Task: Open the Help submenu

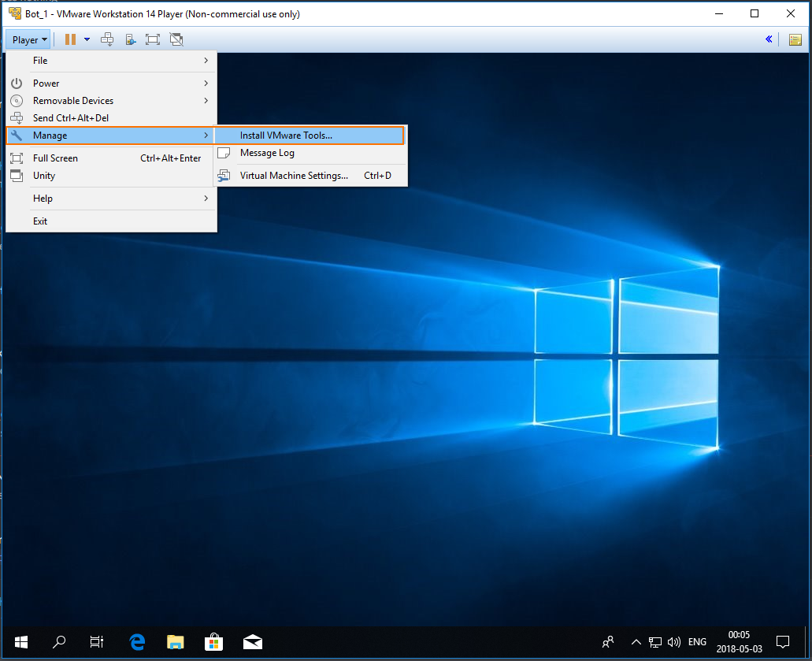Action: click(x=111, y=199)
